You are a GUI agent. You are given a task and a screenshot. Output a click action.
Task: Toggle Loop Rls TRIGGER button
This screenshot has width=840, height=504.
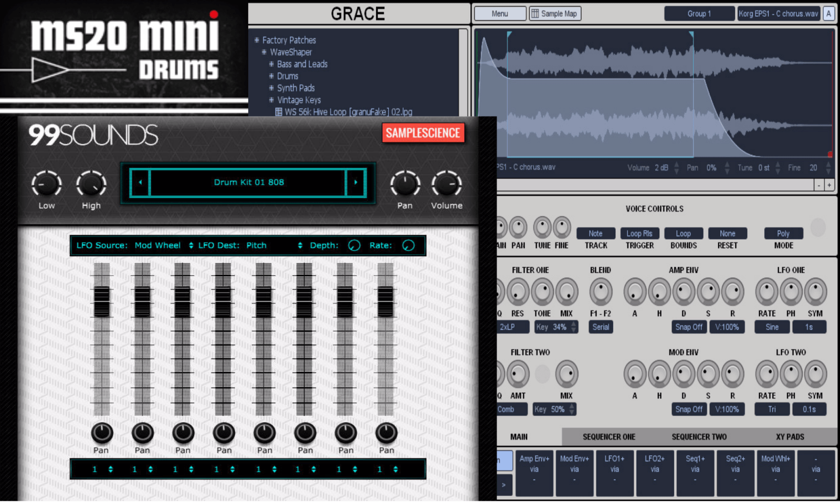point(639,234)
